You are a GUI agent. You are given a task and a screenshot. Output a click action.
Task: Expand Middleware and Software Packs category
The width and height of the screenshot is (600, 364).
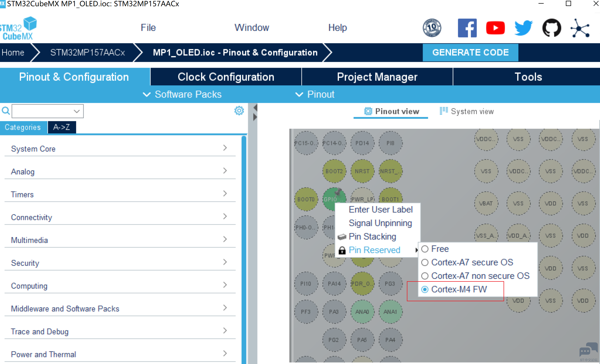[120, 308]
